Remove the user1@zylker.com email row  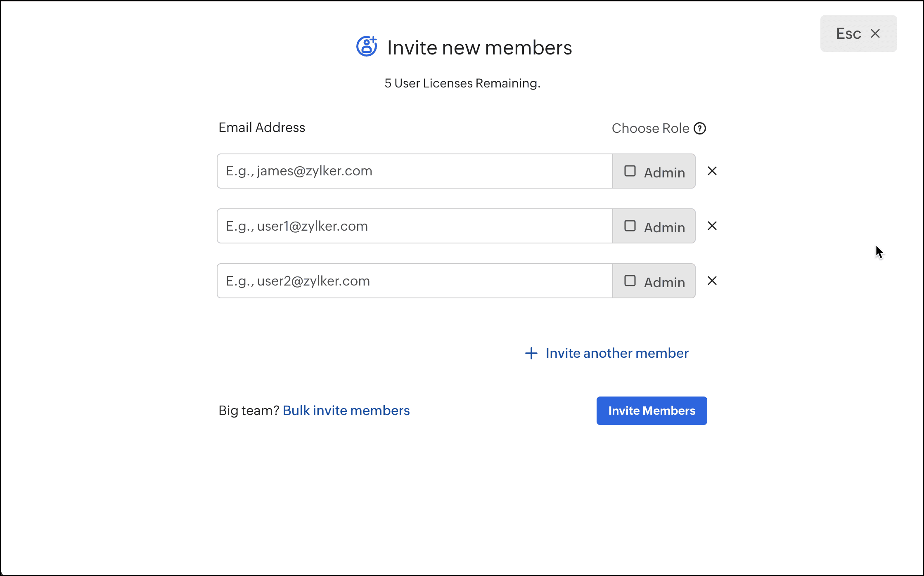[712, 226]
